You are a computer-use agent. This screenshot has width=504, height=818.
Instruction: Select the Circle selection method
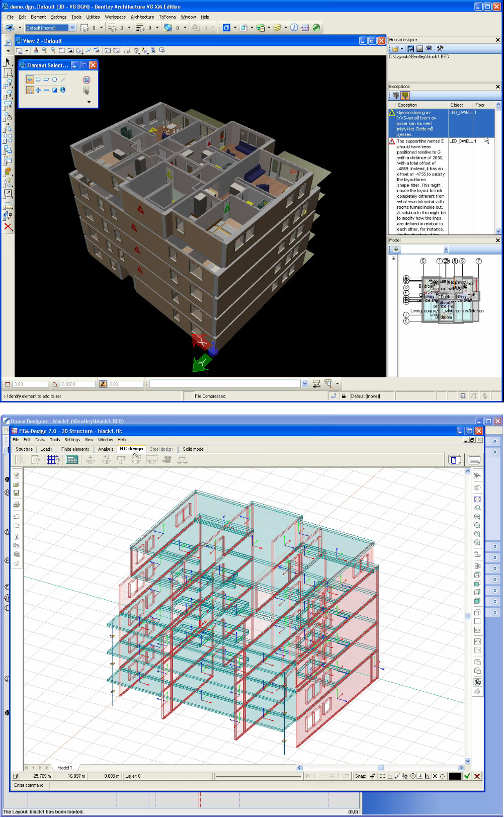pyautogui.click(x=54, y=79)
